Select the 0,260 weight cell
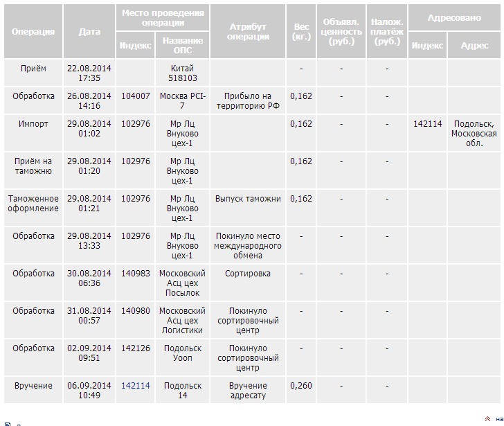504x426 pixels. pyautogui.click(x=301, y=386)
